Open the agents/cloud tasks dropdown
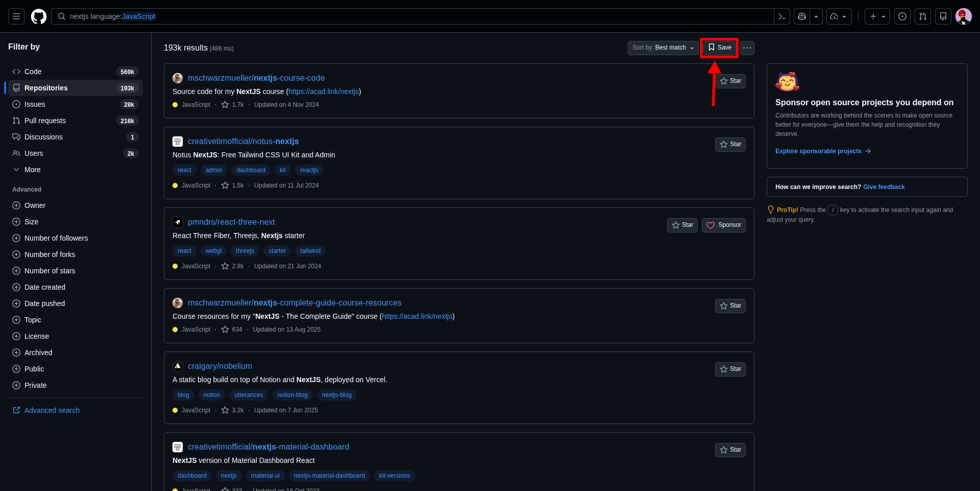The image size is (980, 491). coord(839,16)
